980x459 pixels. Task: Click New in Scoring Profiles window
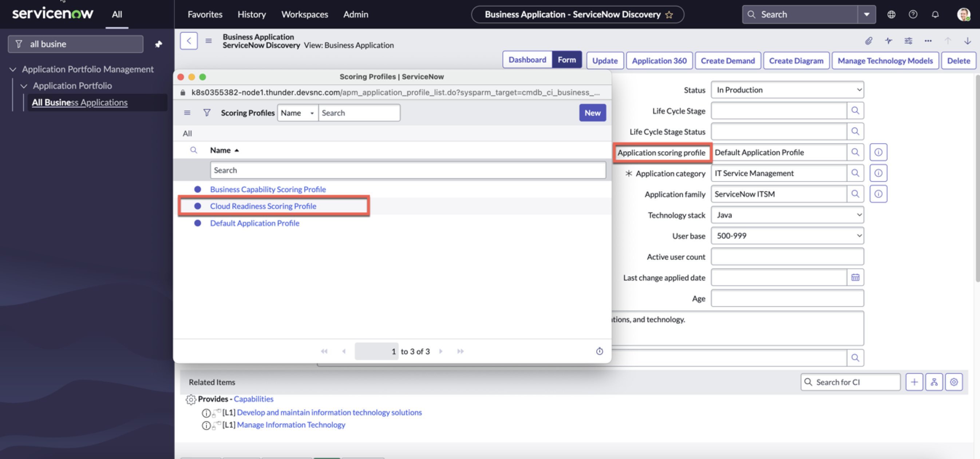click(592, 113)
